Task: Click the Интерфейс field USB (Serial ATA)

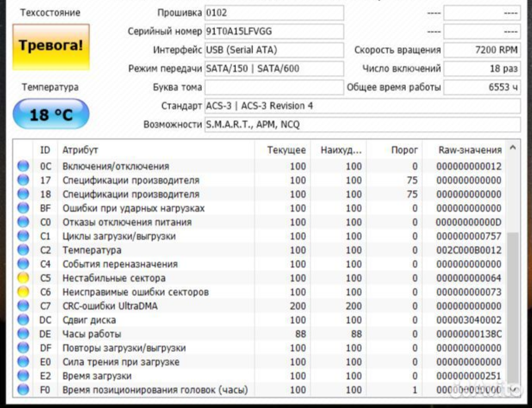Action: coord(274,50)
